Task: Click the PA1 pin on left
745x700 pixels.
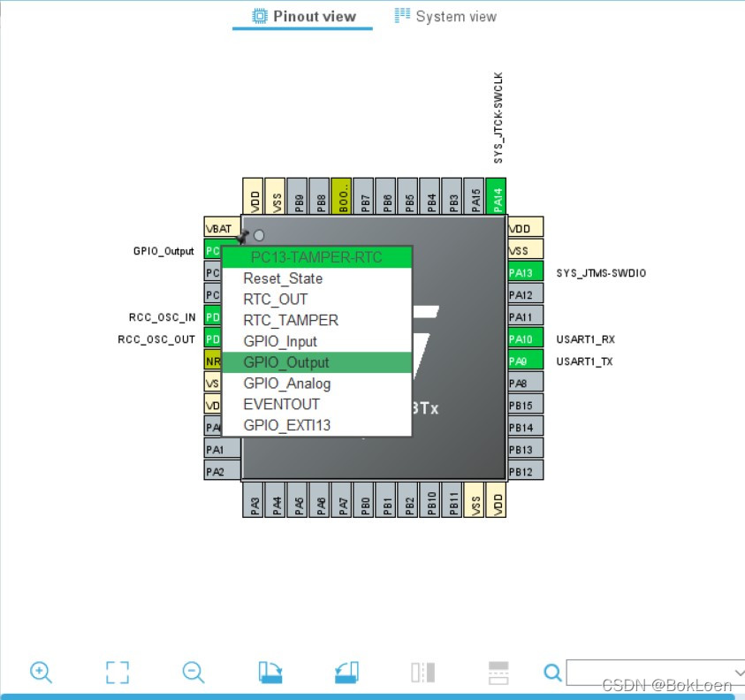Action: coord(222,450)
